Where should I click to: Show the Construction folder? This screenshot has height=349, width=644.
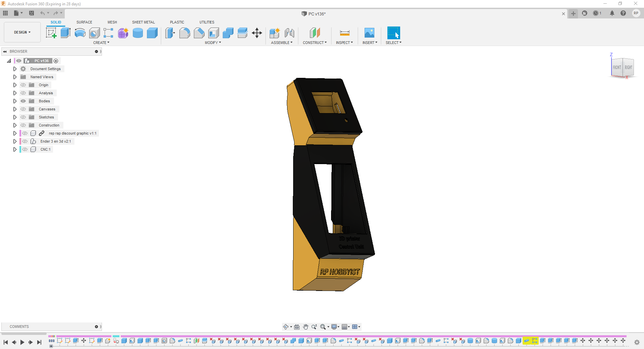pyautogui.click(x=23, y=125)
